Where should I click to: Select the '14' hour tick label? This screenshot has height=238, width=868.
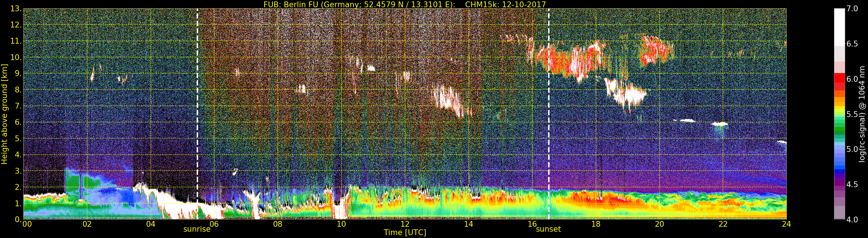coord(468,224)
